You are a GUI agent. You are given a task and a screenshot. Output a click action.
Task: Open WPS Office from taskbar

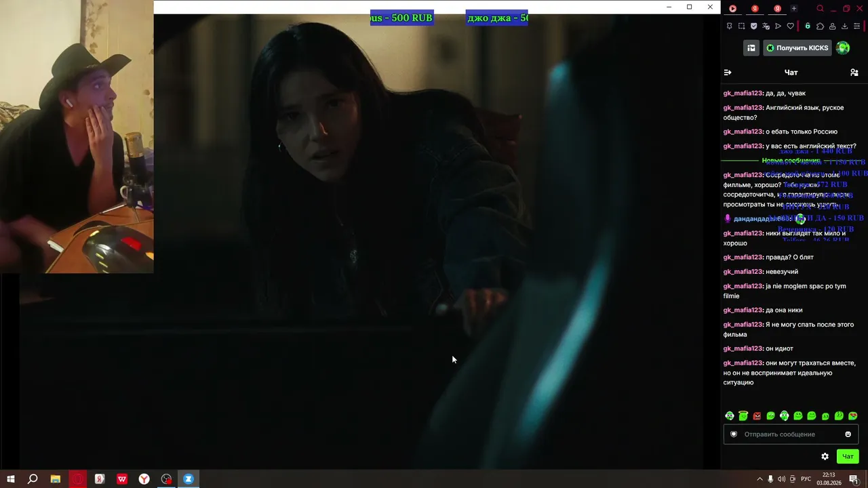122,479
